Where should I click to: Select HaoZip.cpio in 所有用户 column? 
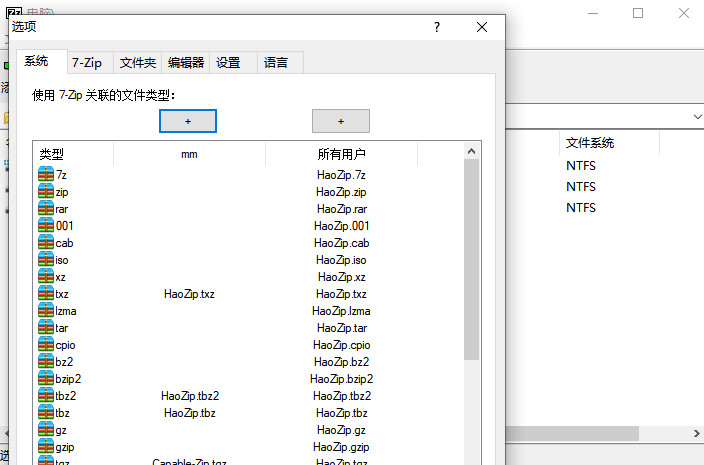point(342,345)
